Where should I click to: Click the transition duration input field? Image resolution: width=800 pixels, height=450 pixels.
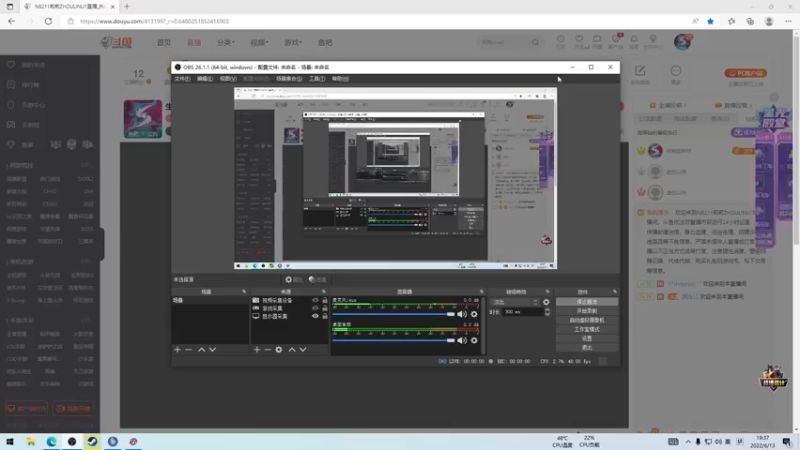(522, 312)
